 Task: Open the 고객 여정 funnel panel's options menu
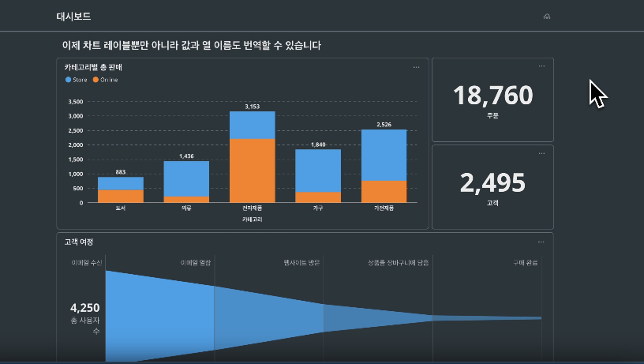[x=541, y=242]
